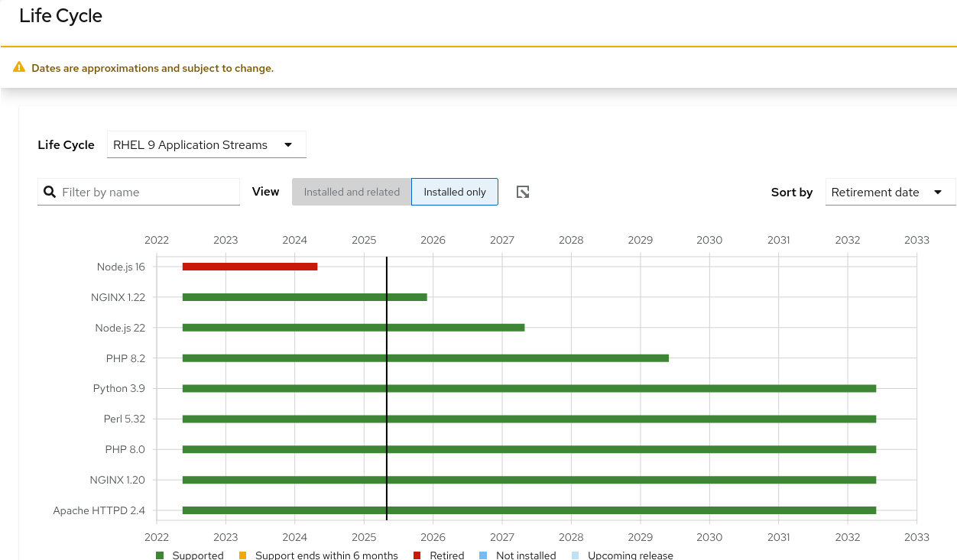Open the RHEL 9 Application Streams dropdown
Viewport: 957px width, 560px height.
pyautogui.click(x=206, y=144)
